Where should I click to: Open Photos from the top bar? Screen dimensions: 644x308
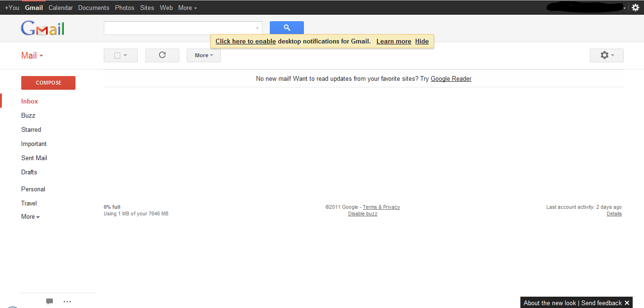[125, 8]
